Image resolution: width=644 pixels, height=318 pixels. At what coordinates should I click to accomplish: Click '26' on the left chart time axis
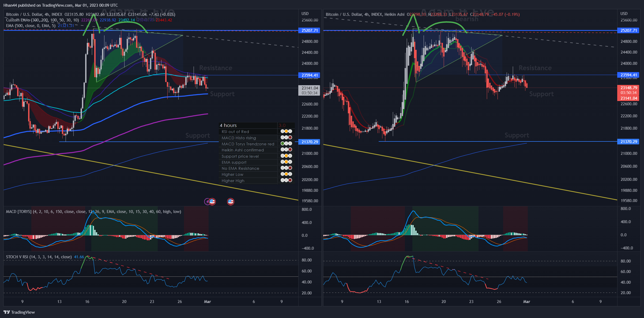(180, 301)
